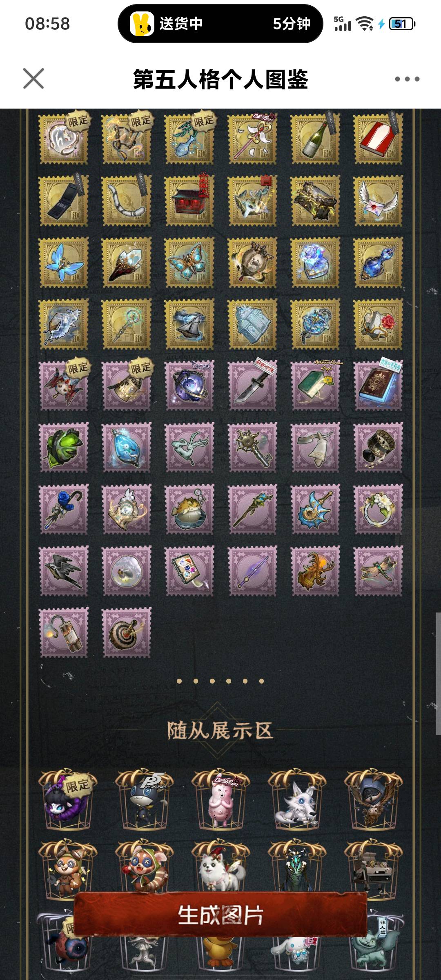Click the 生成图片 button

click(x=220, y=914)
